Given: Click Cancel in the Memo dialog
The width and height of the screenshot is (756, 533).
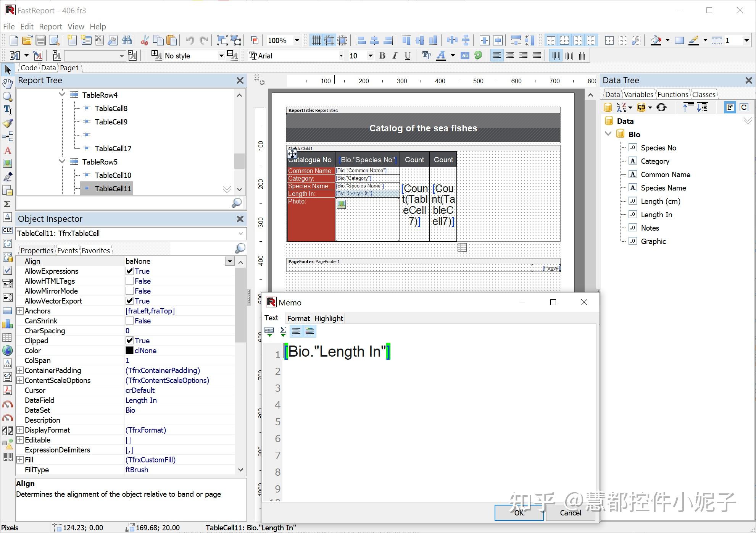Looking at the screenshot, I should coord(570,512).
